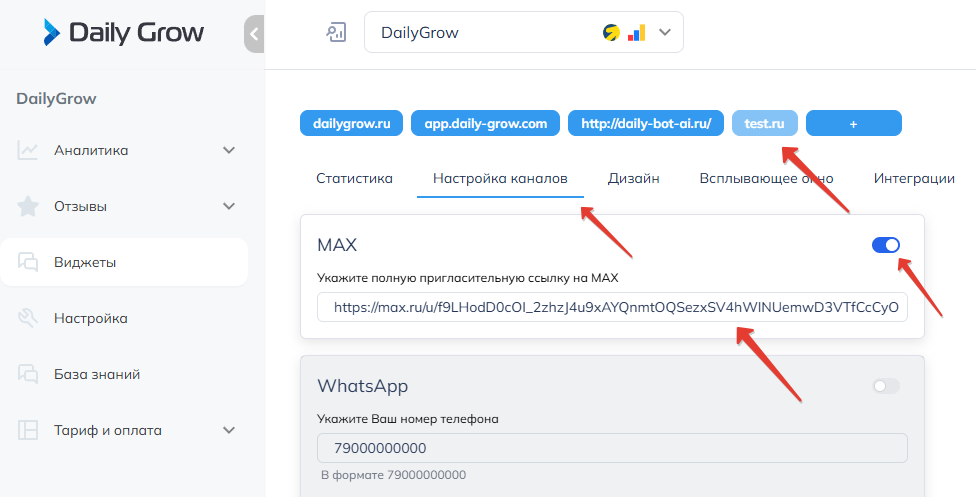
Task: Add a new site with plus button
Action: tap(853, 123)
